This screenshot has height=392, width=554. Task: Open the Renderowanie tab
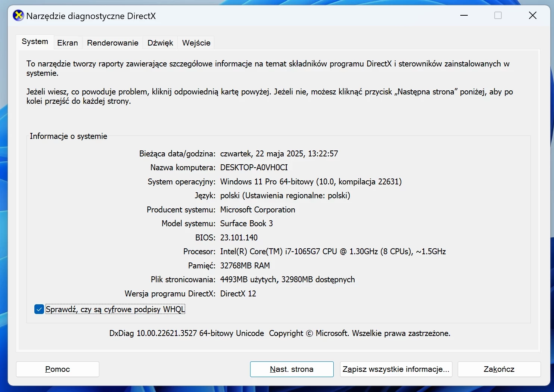[113, 43]
